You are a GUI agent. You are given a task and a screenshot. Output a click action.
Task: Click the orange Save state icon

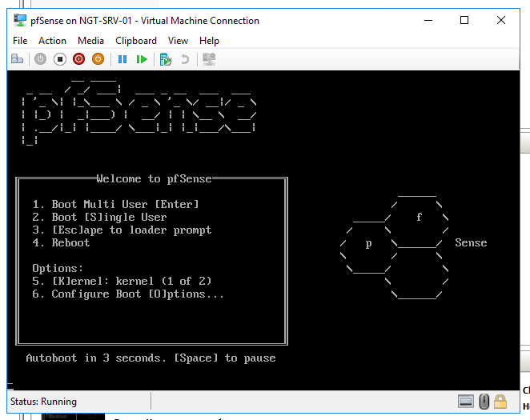pos(98,59)
